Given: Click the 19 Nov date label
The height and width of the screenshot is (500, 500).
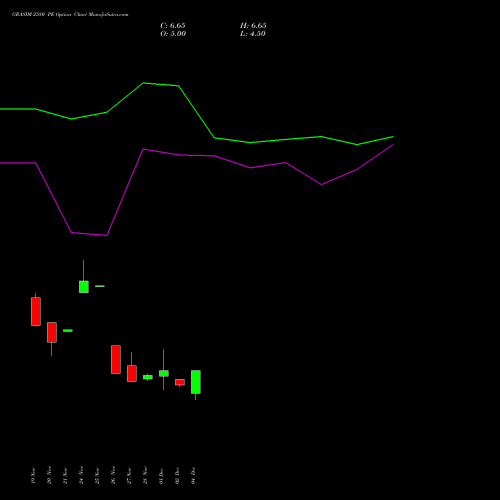Looking at the screenshot, I should [x=33, y=475].
